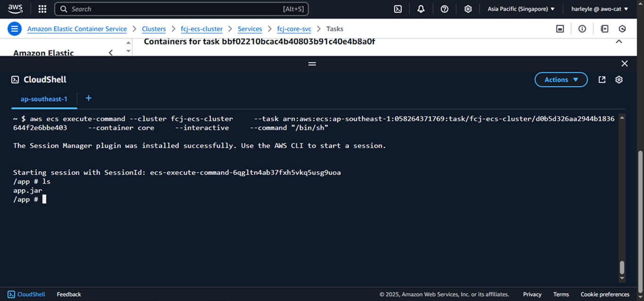
Task: Click the CloudShell icon in top navigation bar
Action: (x=398, y=9)
